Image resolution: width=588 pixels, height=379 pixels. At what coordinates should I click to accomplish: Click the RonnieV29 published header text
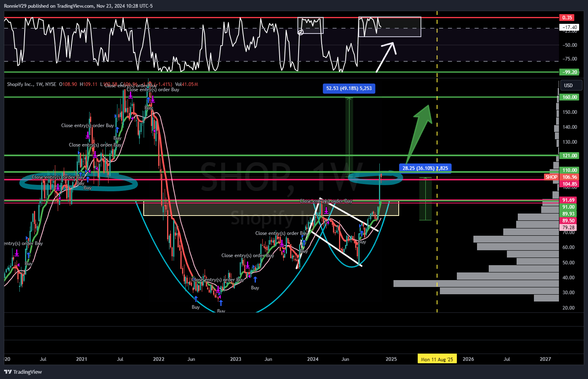tap(78, 6)
